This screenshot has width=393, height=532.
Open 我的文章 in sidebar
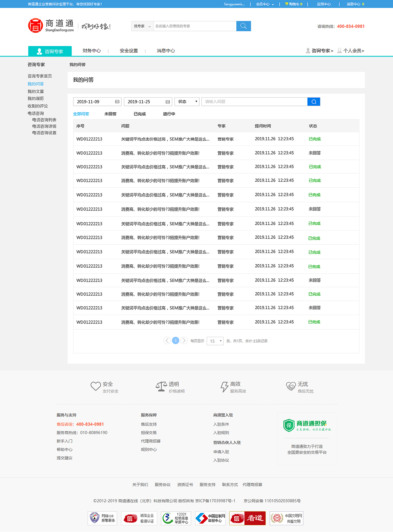pos(36,91)
